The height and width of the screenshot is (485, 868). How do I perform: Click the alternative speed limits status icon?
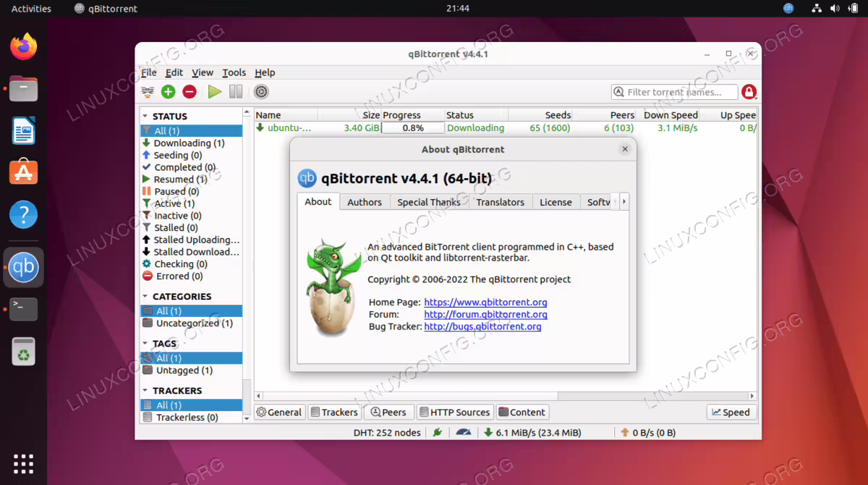[463, 432]
